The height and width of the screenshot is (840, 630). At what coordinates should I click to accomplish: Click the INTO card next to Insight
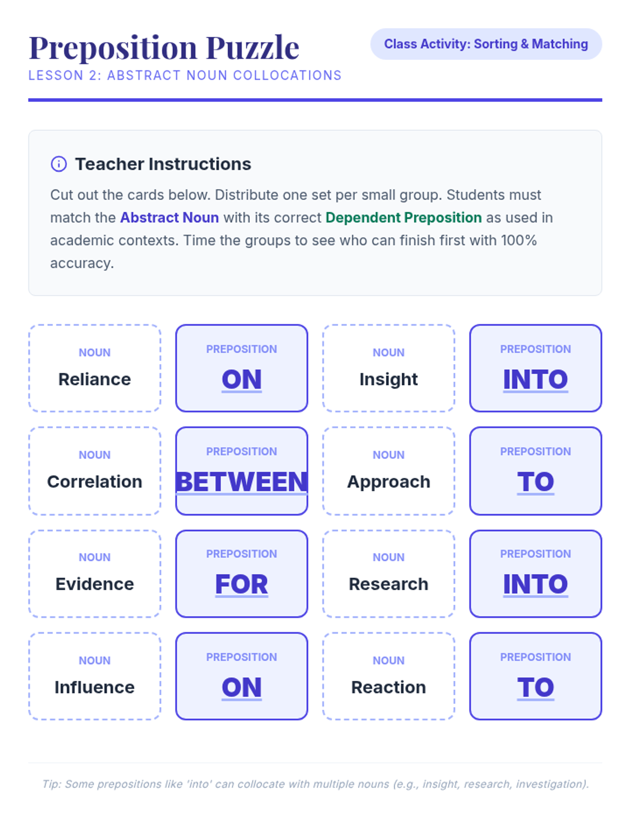point(535,368)
